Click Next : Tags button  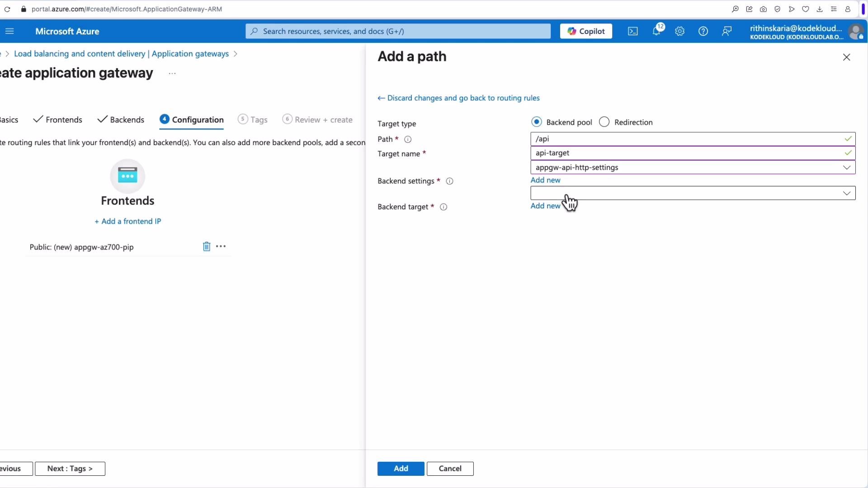click(x=70, y=469)
